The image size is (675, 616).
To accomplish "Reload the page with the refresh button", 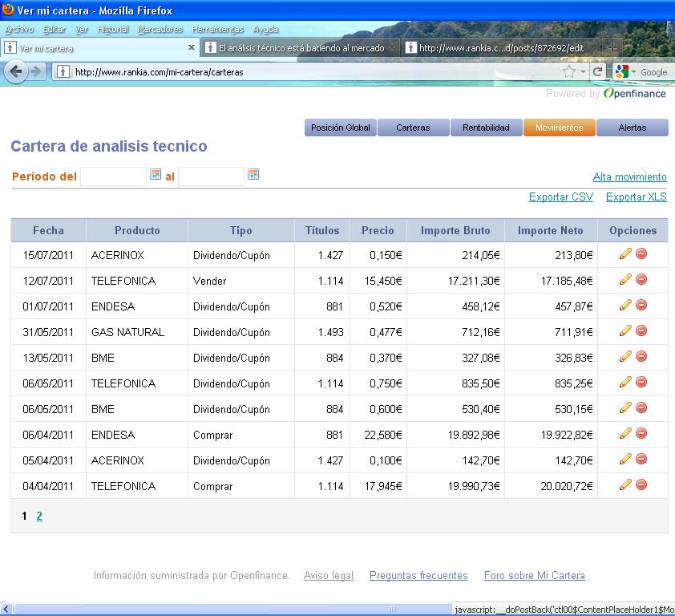I will pyautogui.click(x=597, y=71).
